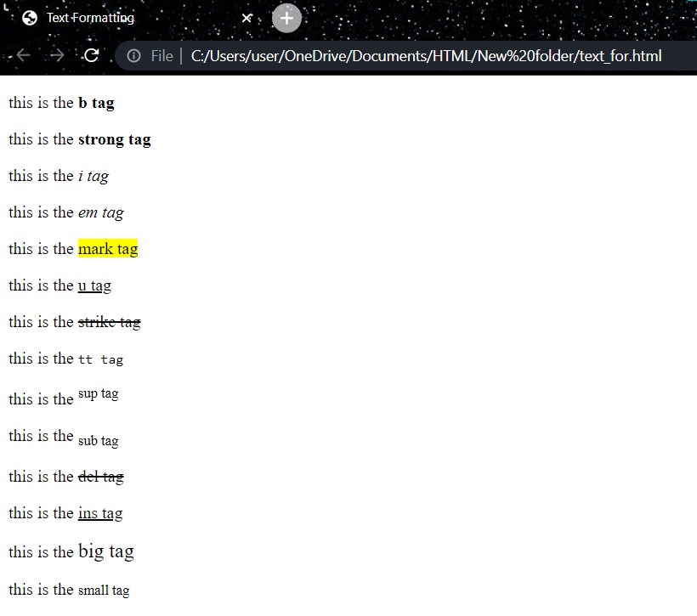This screenshot has width=697, height=616.
Task: Click the Text Formatting tab favicon
Action: 29,17
